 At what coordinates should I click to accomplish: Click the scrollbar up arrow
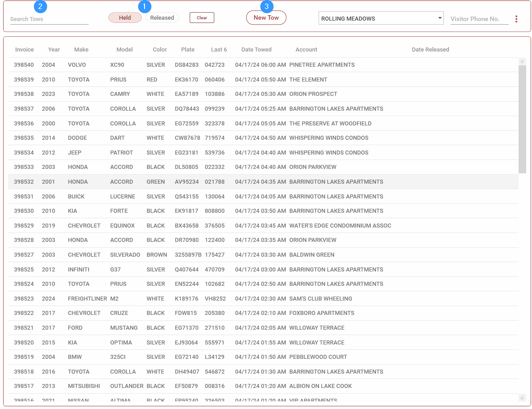(x=522, y=61)
